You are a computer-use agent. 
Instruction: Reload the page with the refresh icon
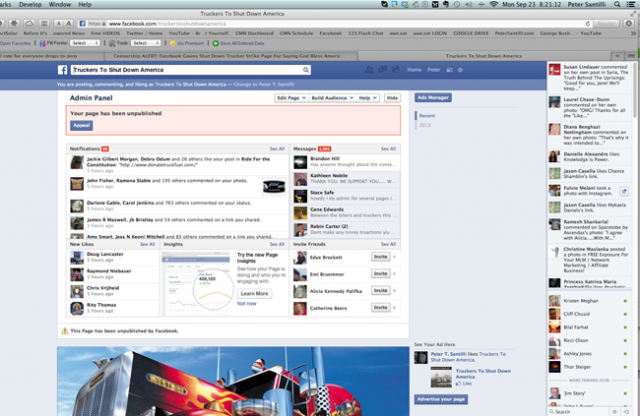[x=588, y=24]
